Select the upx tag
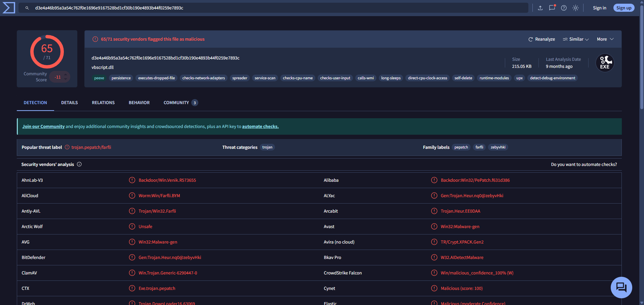Image resolution: width=644 pixels, height=305 pixels. (x=519, y=78)
